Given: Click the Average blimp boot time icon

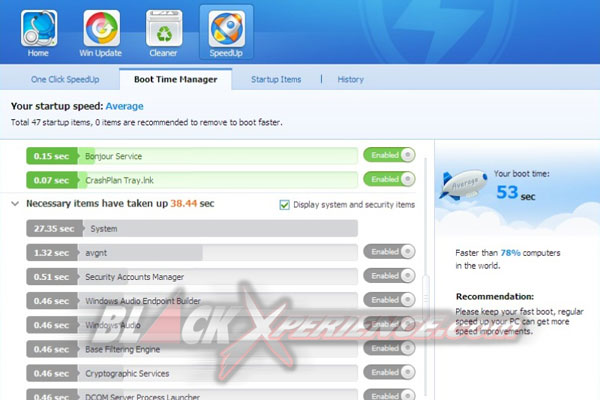Looking at the screenshot, I should click(463, 185).
